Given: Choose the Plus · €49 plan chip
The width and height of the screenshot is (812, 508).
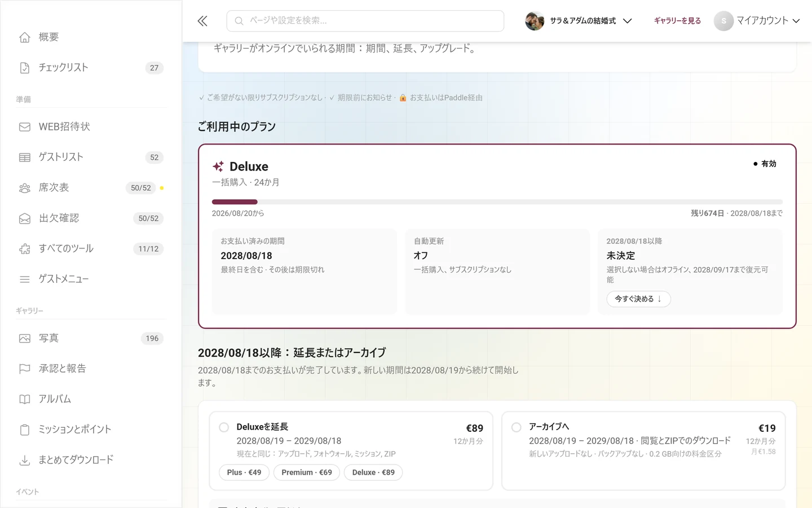Looking at the screenshot, I should click(x=244, y=472).
